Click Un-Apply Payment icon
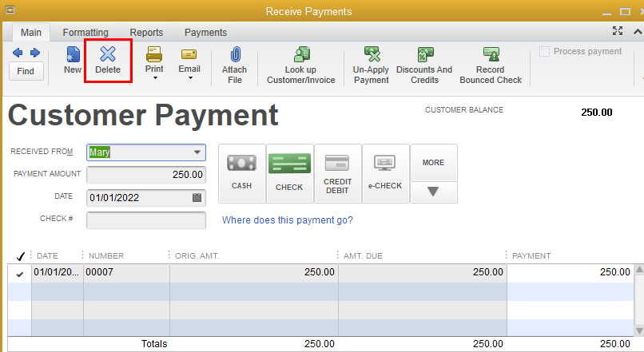The image size is (644, 352). pos(372,55)
